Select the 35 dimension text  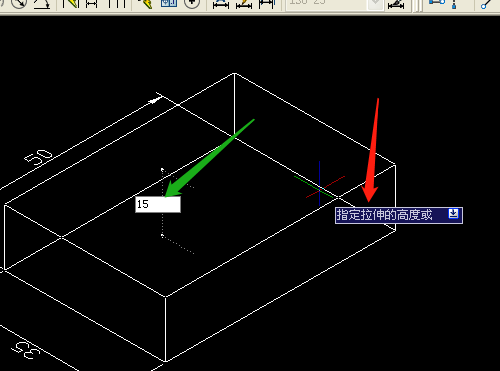pos(26,350)
